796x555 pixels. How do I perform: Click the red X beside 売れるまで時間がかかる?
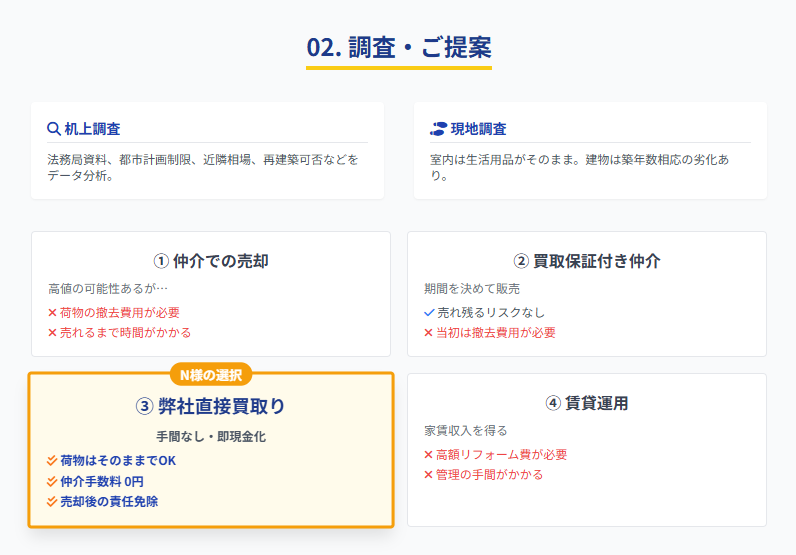53,333
